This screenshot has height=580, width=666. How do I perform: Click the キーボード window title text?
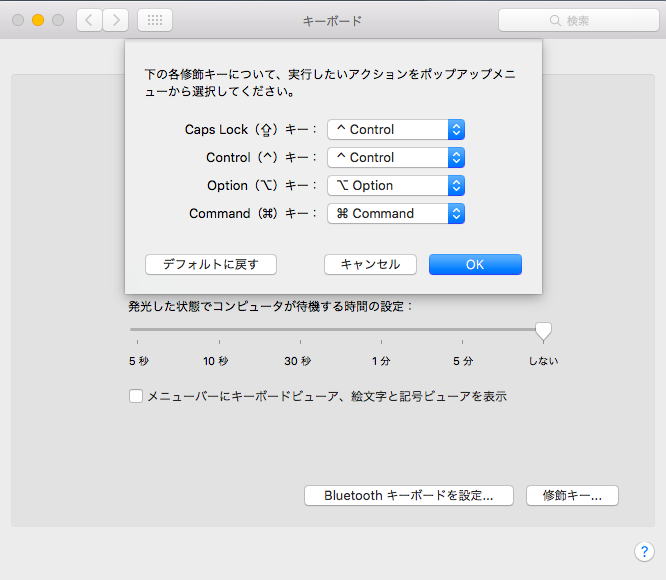click(332, 21)
